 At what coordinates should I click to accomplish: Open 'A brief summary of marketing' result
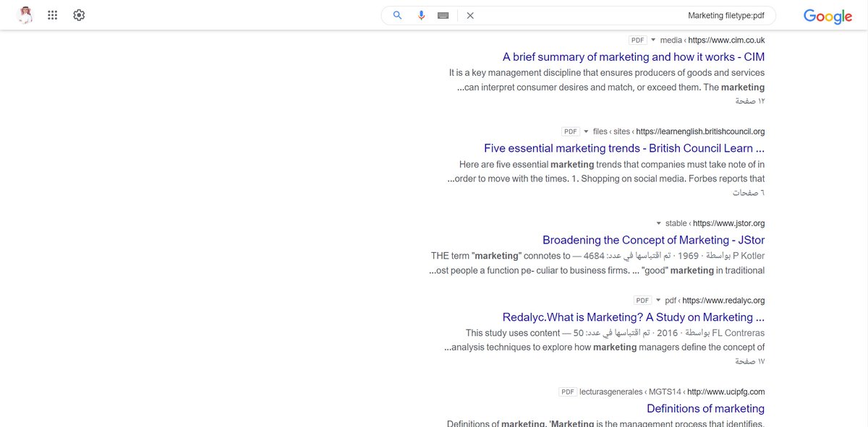click(x=634, y=57)
